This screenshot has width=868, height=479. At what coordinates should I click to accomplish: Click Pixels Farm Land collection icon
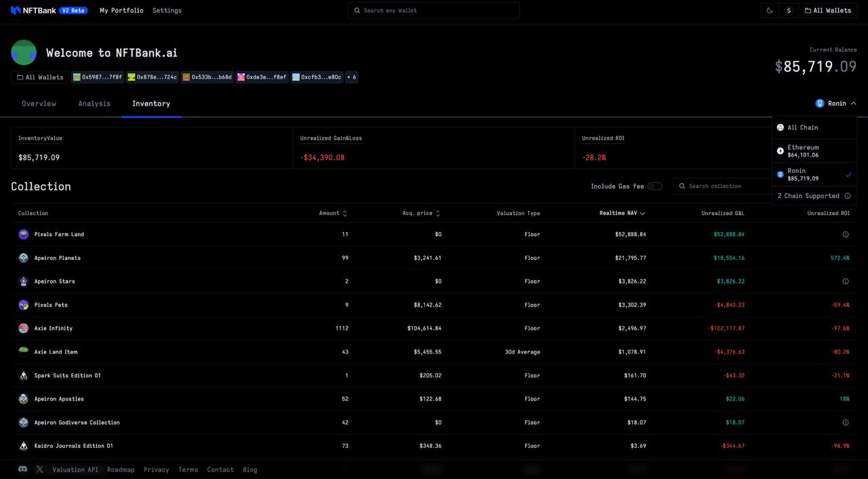tap(24, 234)
